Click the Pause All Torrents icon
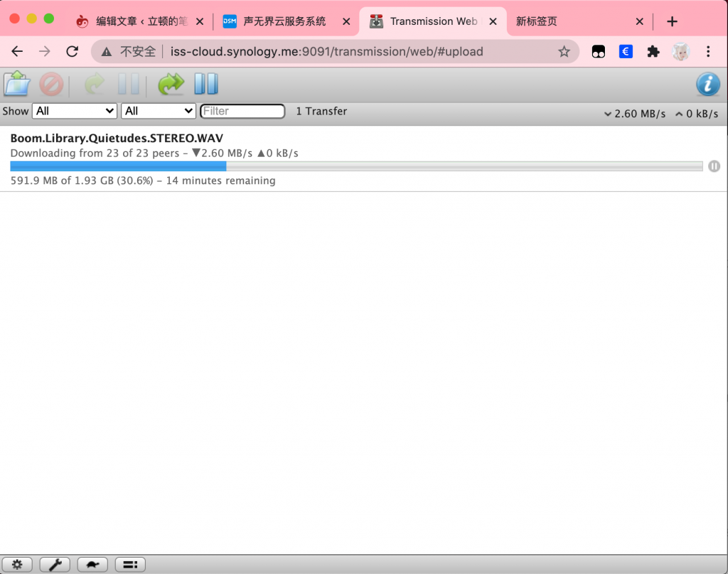Viewport: 728px width, 574px height. click(x=206, y=84)
